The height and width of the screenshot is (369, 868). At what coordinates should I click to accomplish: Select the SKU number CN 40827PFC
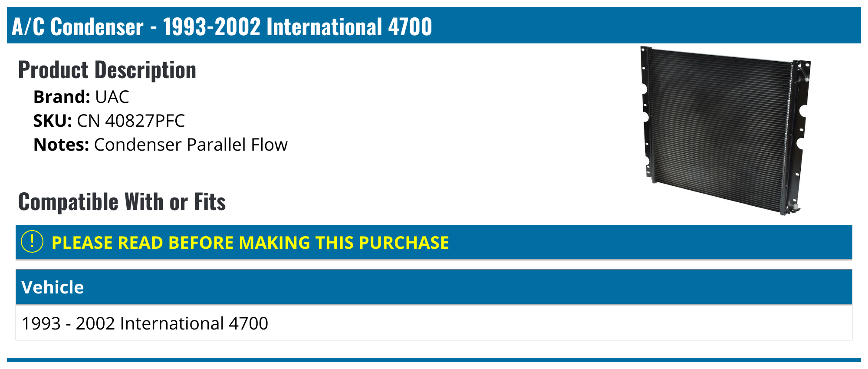click(131, 121)
